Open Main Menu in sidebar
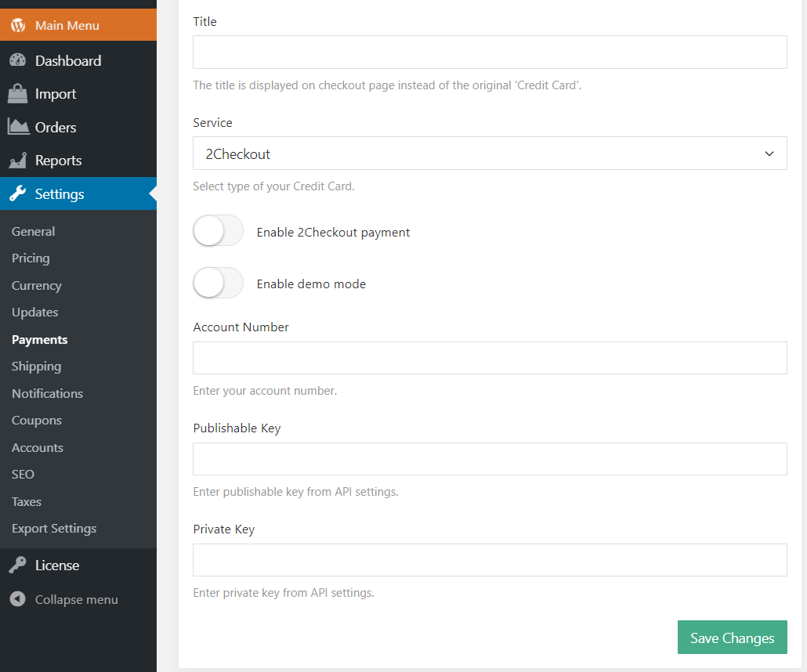 pyautogui.click(x=78, y=25)
